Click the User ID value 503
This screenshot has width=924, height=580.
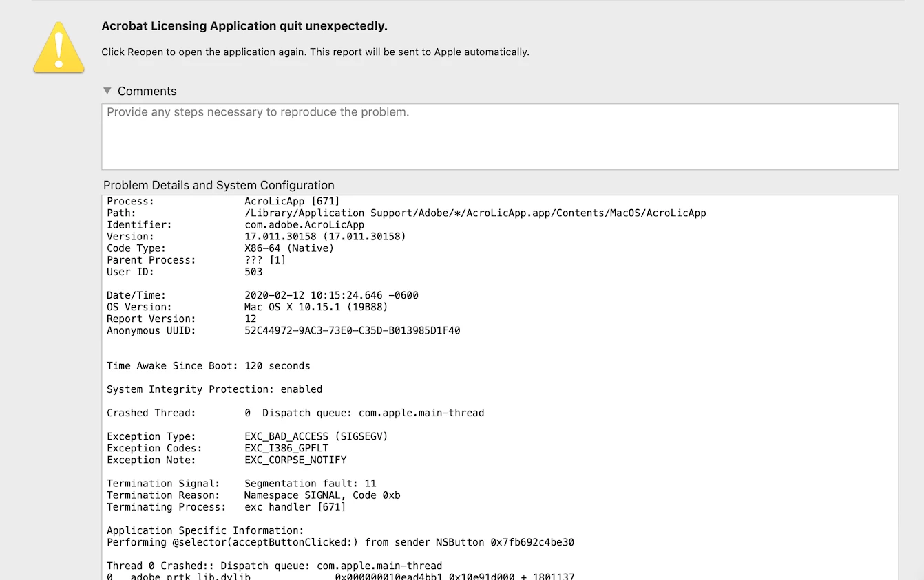(x=253, y=272)
